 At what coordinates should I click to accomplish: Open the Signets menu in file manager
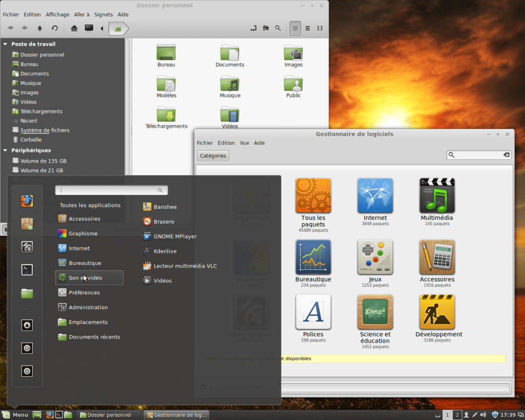(103, 14)
